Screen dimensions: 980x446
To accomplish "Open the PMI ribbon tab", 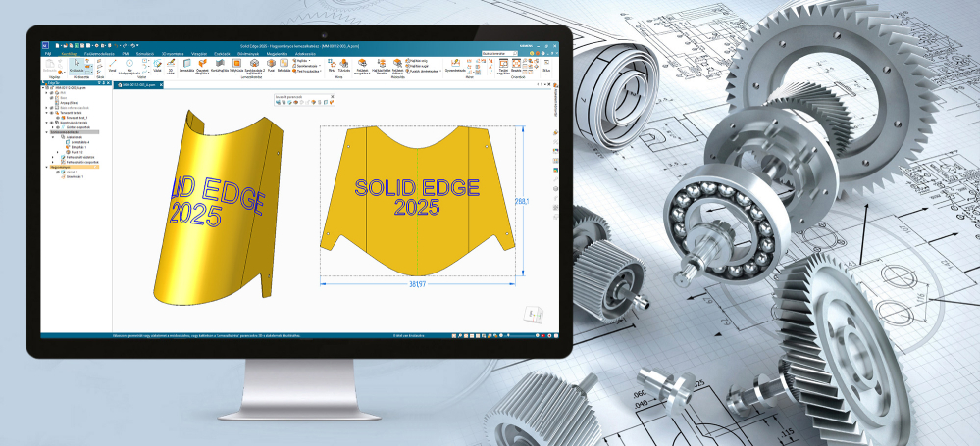I will tap(126, 54).
